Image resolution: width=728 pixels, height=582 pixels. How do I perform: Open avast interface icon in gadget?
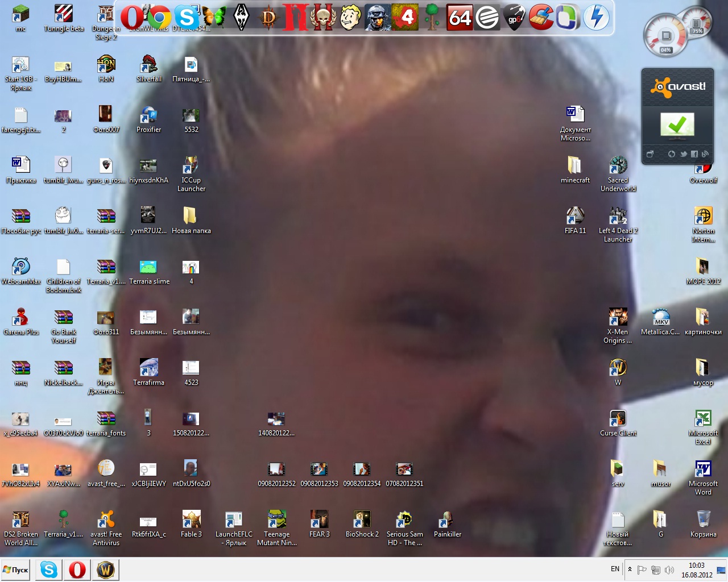tap(650, 154)
